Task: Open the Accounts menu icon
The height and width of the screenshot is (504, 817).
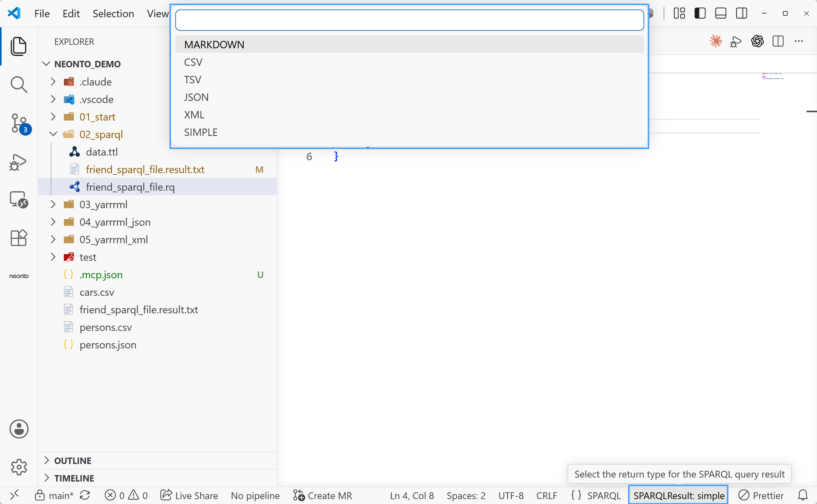Action: (19, 429)
